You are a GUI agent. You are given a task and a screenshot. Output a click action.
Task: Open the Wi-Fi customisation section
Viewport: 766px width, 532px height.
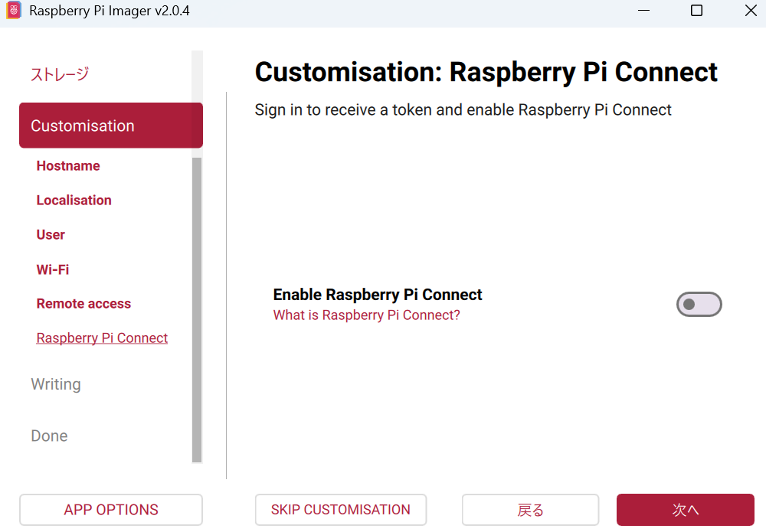click(53, 269)
